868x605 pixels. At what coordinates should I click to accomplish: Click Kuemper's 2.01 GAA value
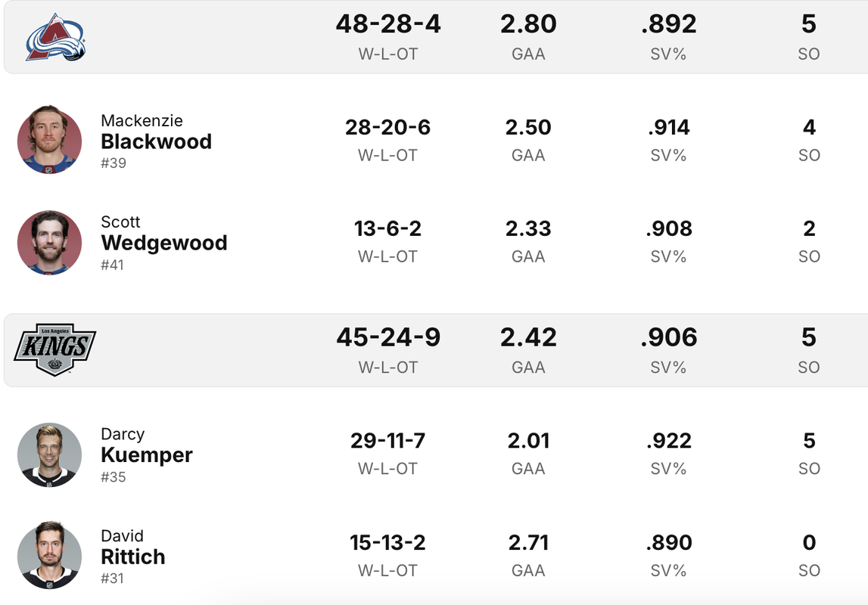click(528, 441)
